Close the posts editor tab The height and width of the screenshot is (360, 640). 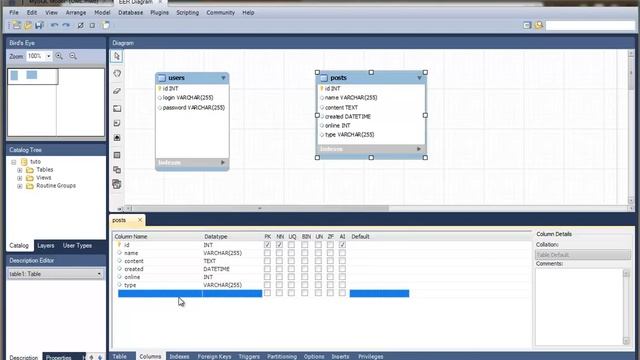tap(140, 220)
